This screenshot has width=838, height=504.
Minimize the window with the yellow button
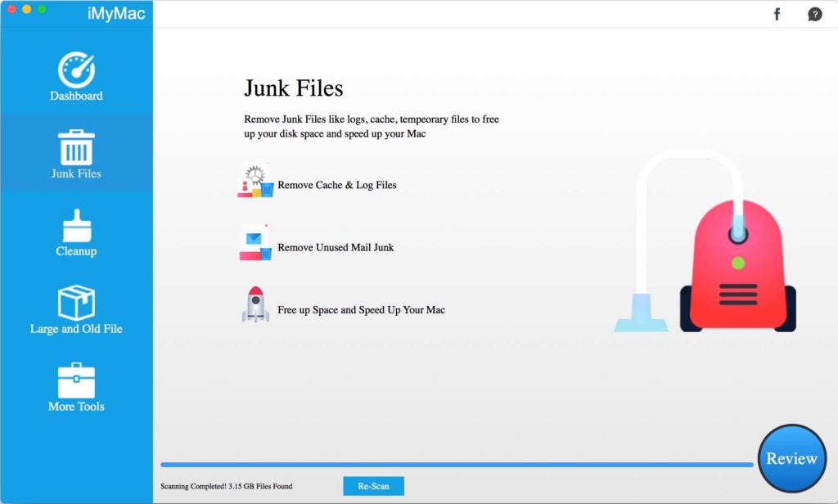click(x=26, y=9)
